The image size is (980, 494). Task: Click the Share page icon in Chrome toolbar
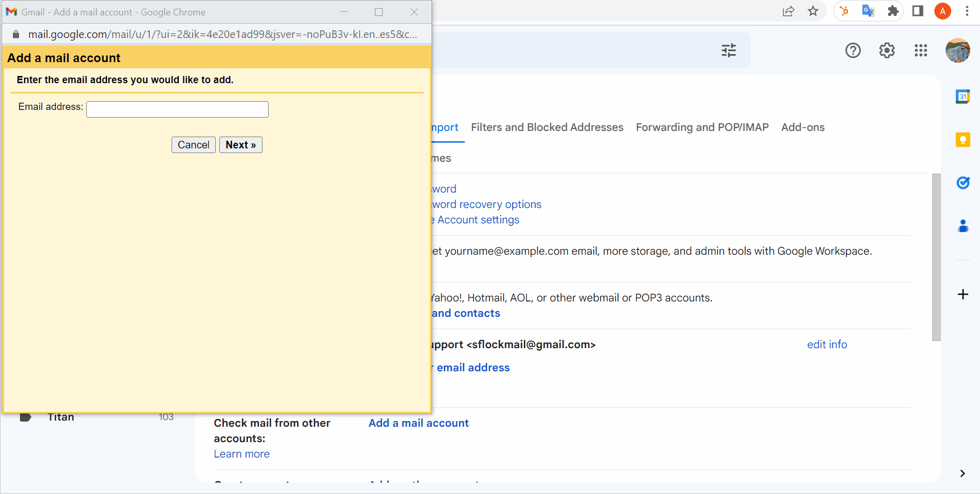(x=788, y=11)
